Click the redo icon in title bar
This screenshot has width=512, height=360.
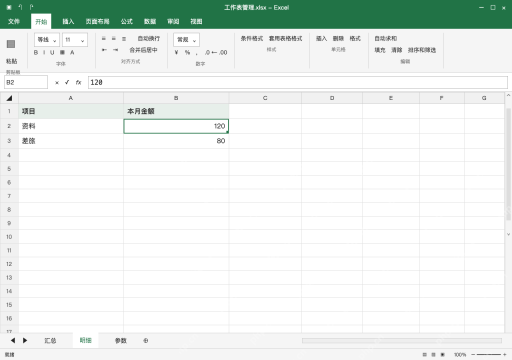[x=31, y=7]
